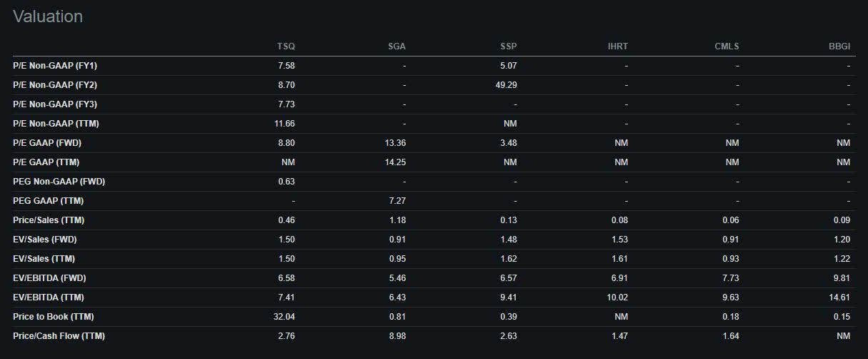Open the Price/Sales (TTM) row label
868x359 pixels.
(49, 220)
